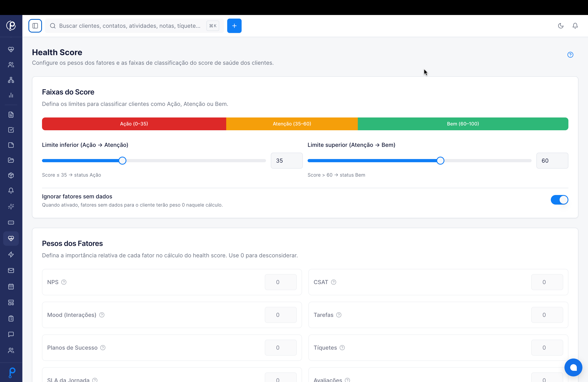Show help tooltip for Tarefas factor
Viewport: 588px width, 382px height.
pyautogui.click(x=339, y=315)
